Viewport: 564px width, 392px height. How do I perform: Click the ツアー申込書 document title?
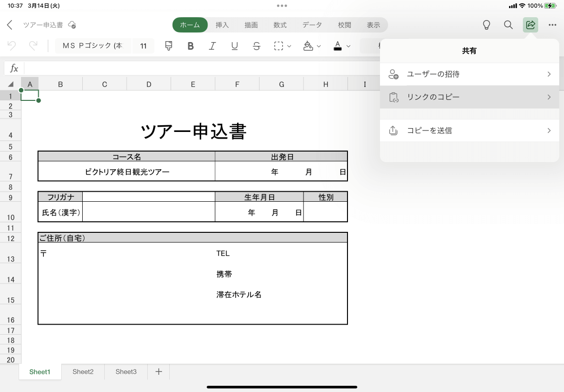(43, 25)
